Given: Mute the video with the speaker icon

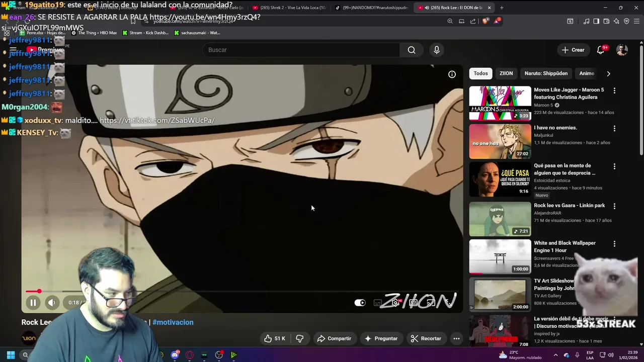Looking at the screenshot, I should point(51,303).
